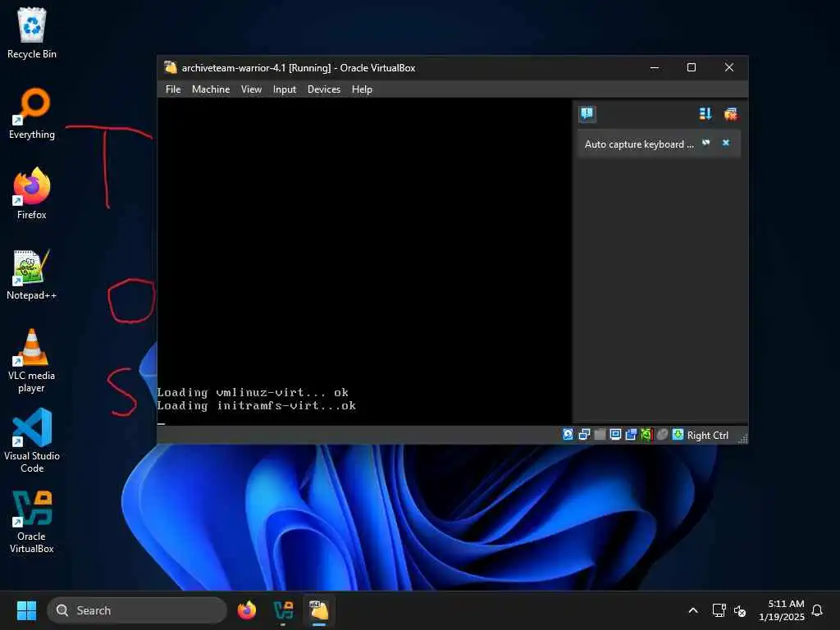Expand the hidden system tray icons chevron

pyautogui.click(x=692, y=610)
